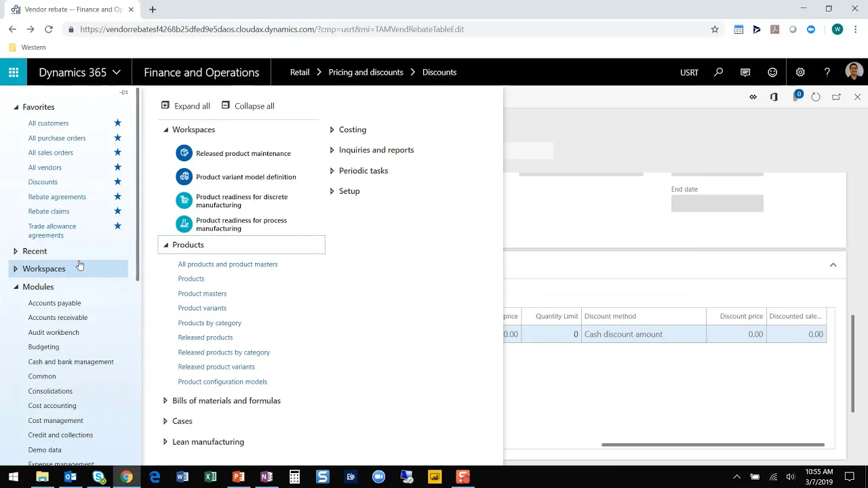Select the Cash discount amount cell
868x488 pixels.
[644, 334]
